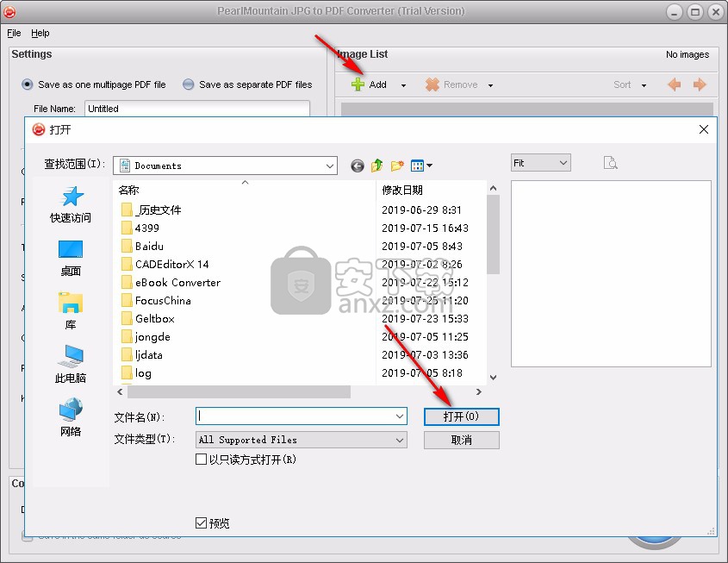Open Quick Access (快速访问) sidebar icon
The width and height of the screenshot is (728, 563).
[71, 204]
